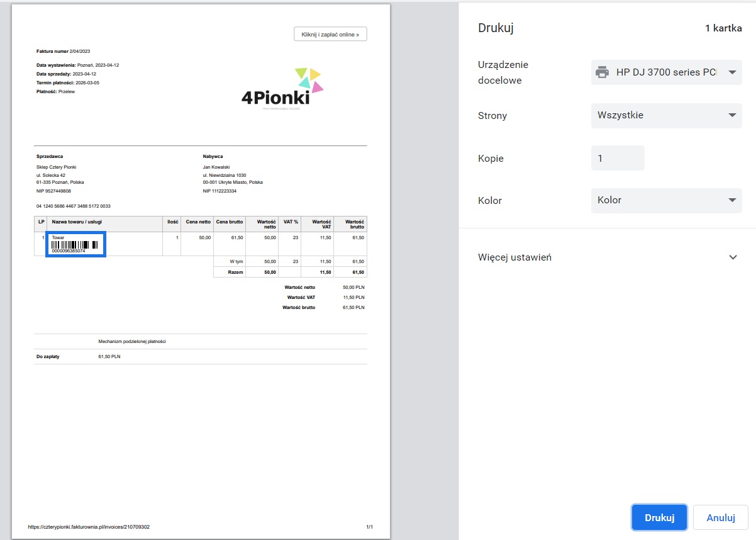Open the Strony dropdown showing Wszystkie
This screenshot has height=540, width=756.
pyautogui.click(x=667, y=115)
